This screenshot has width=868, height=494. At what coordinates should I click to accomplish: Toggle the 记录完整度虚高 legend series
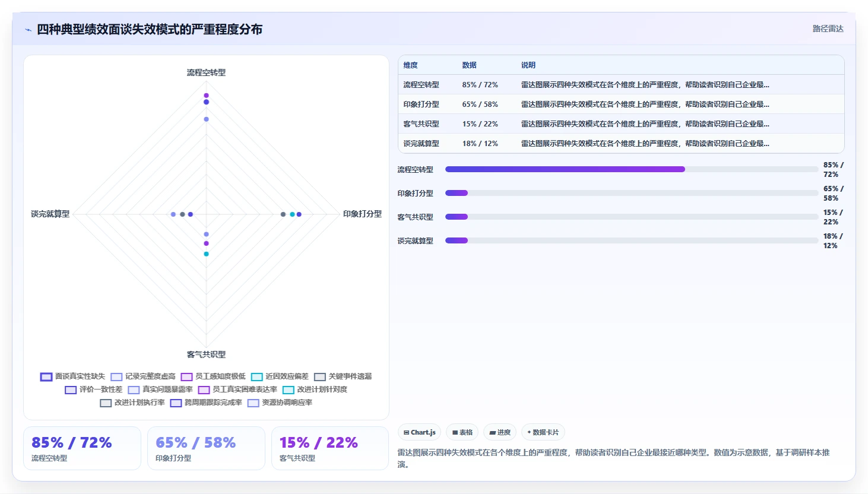tap(143, 376)
